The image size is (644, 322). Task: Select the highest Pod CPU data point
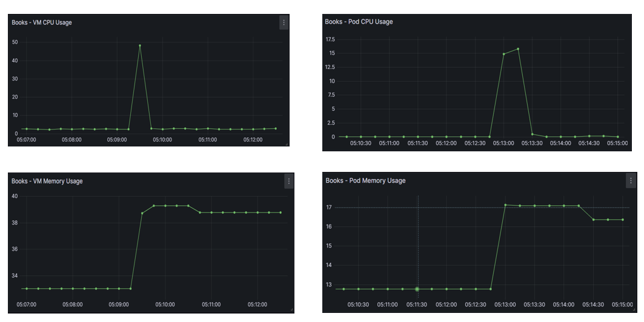point(518,49)
